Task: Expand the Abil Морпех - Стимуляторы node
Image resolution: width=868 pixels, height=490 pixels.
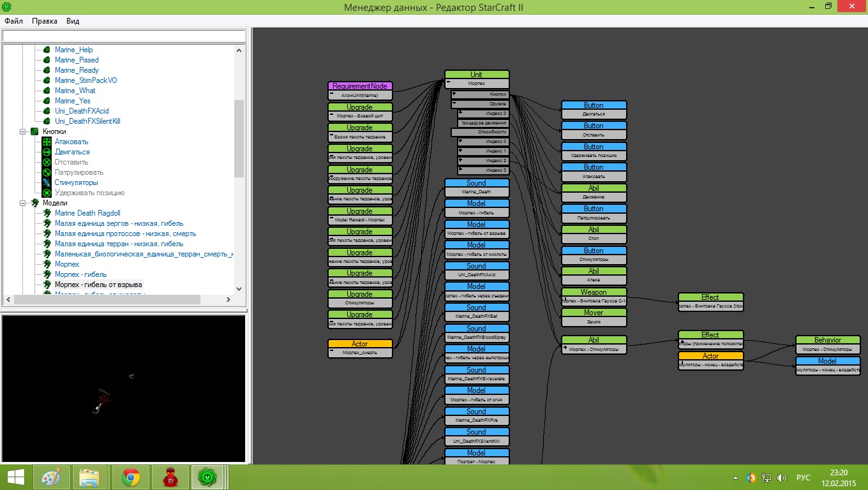Action: click(565, 348)
